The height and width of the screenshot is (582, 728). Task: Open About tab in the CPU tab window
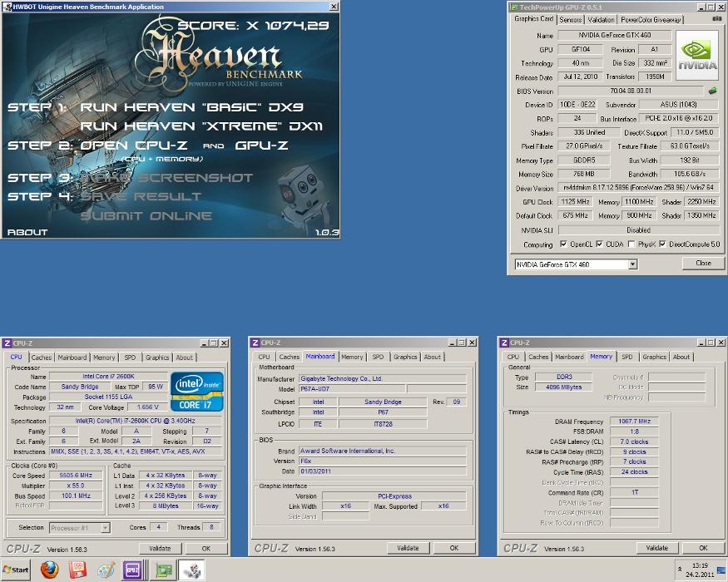pyautogui.click(x=185, y=358)
